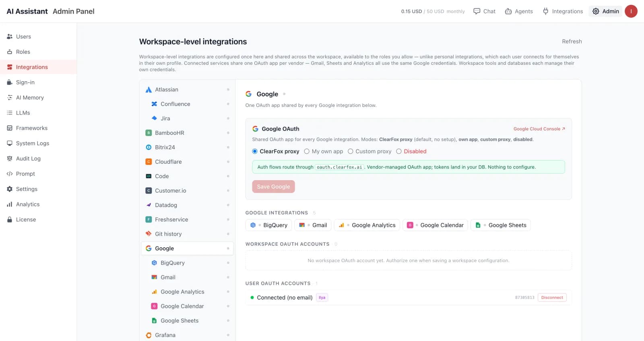
Task: Click the oauth.clearfox.ai code text
Action: click(x=339, y=167)
